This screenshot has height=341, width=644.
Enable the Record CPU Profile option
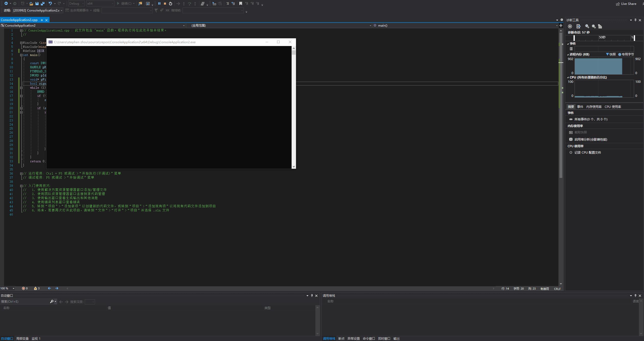(585, 153)
